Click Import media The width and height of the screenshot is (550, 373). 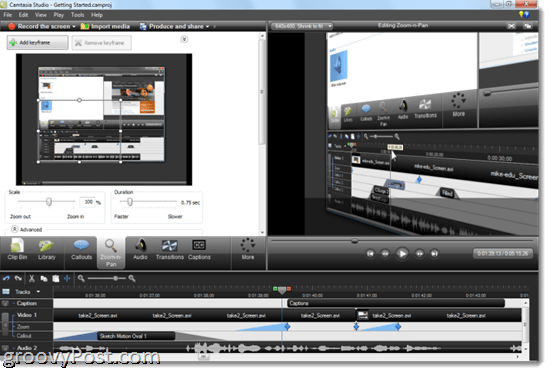tap(105, 26)
